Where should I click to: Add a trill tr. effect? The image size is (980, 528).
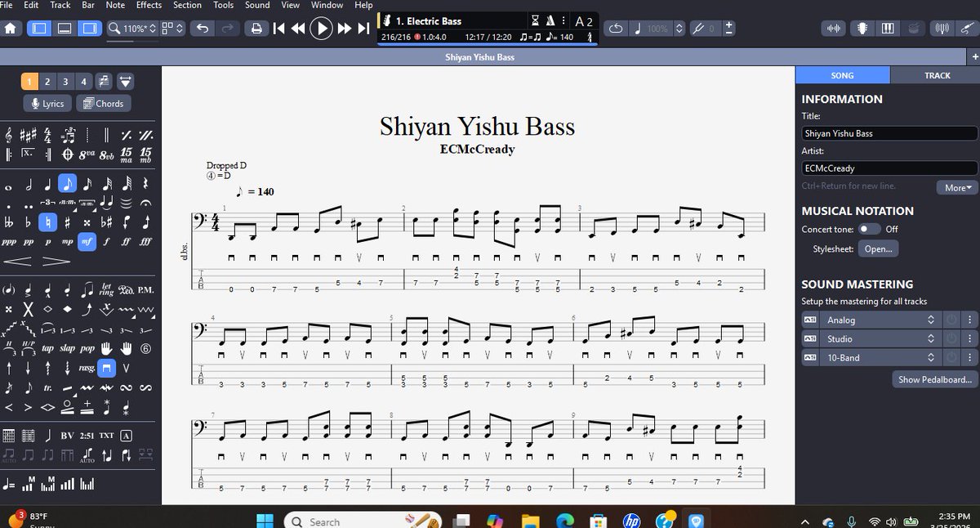[48, 388]
